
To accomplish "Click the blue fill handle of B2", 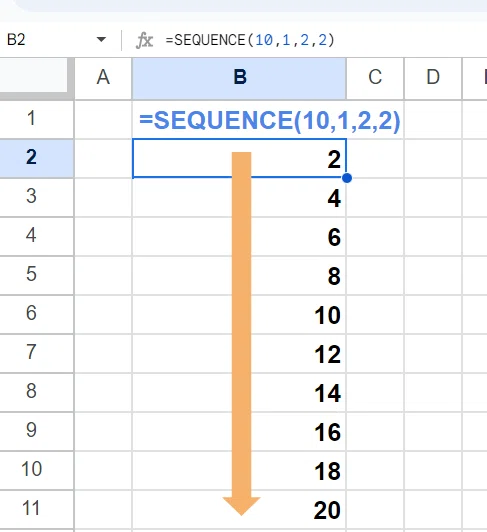I will tap(347, 178).
